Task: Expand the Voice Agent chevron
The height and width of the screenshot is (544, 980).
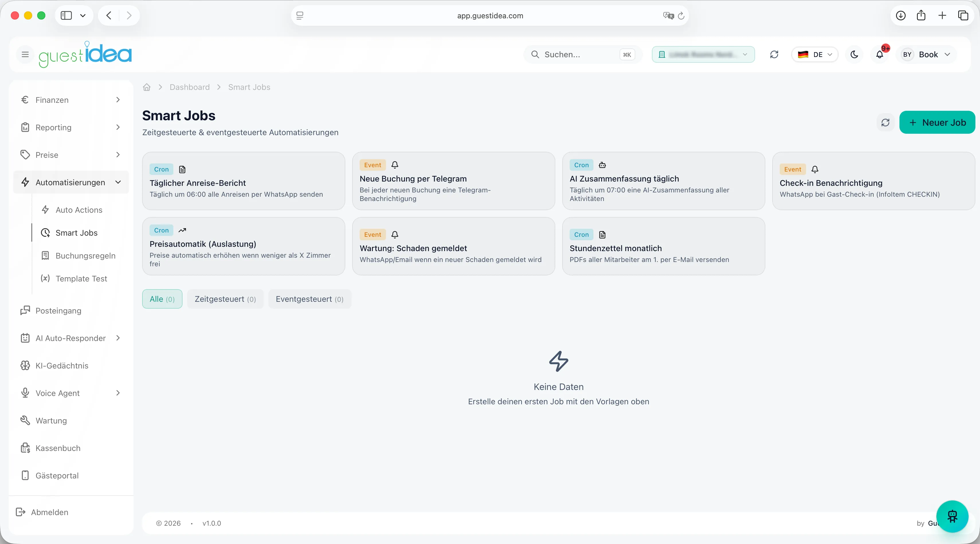Action: pos(118,393)
